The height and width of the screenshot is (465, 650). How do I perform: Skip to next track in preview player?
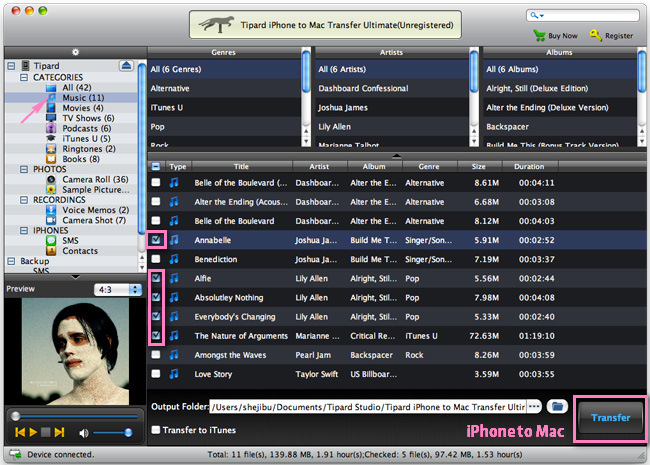[x=59, y=432]
